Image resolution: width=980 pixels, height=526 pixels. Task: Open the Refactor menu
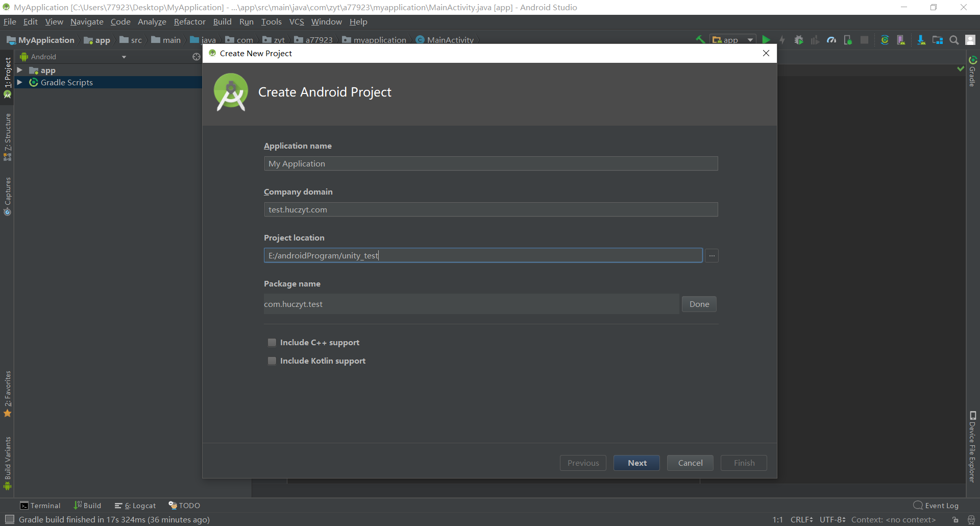pos(189,21)
